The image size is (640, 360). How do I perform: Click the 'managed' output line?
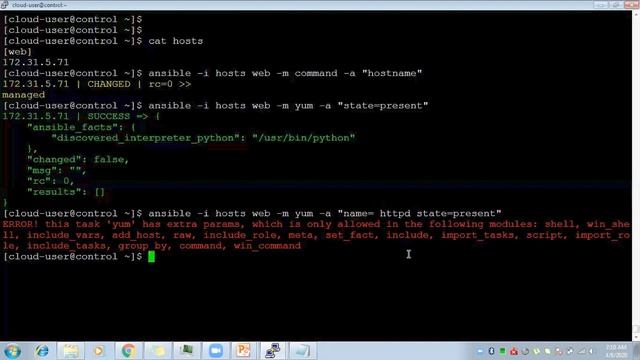[24, 95]
